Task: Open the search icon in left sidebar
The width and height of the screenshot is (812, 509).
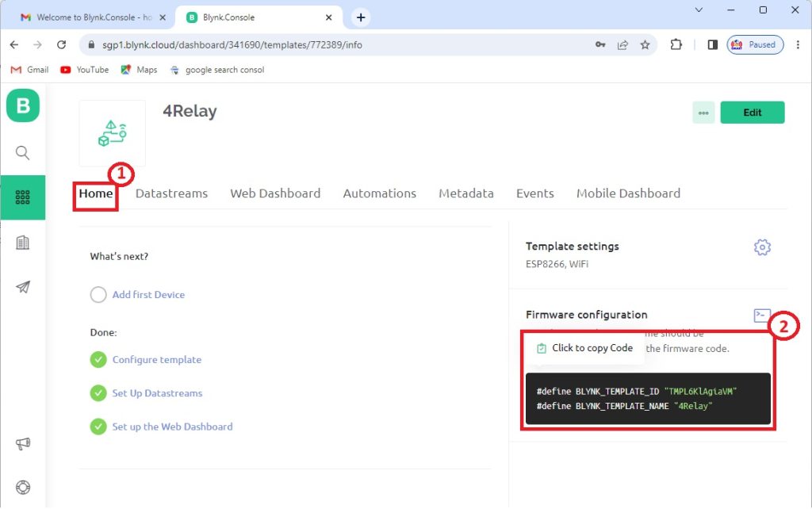Action: tap(23, 153)
